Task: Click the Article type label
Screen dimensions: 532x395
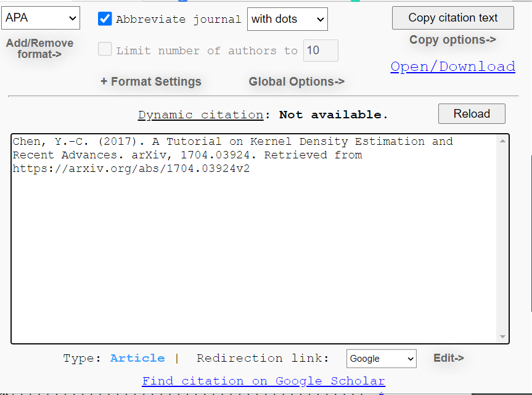Action: point(137,358)
